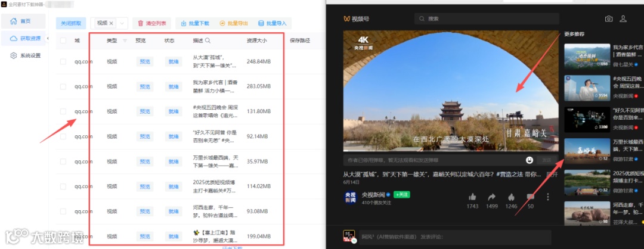644x249 pixels.
Task: Open the three-dot more options menu
Action: pyautogui.click(x=547, y=197)
